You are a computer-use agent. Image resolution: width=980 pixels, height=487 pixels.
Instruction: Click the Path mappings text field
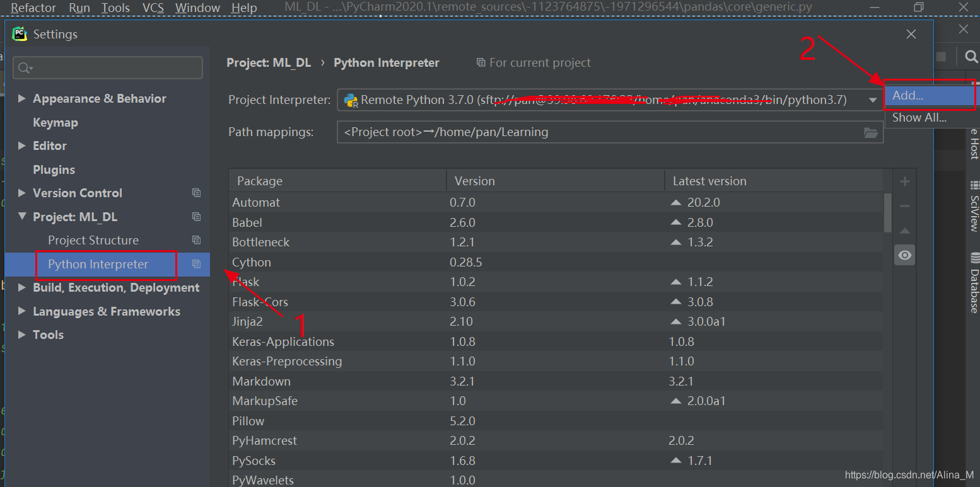point(610,132)
